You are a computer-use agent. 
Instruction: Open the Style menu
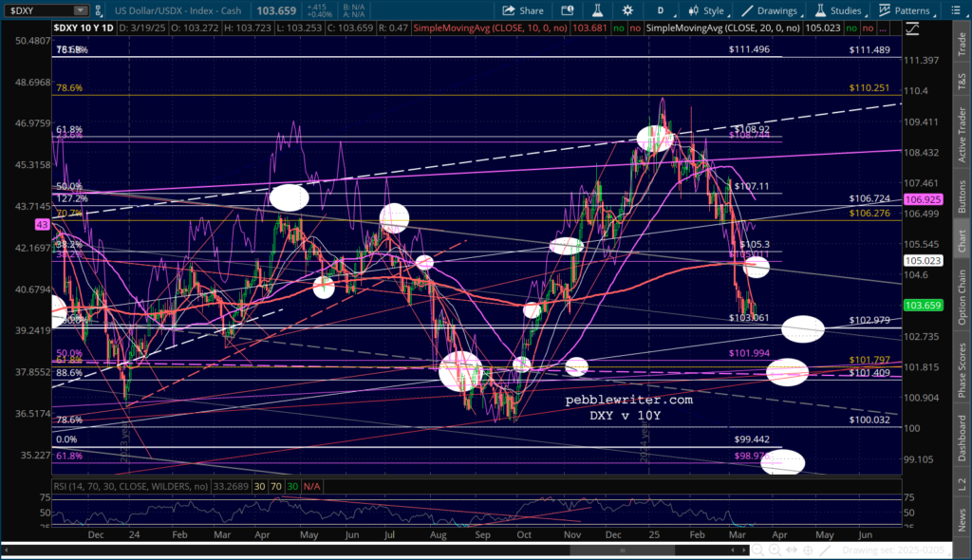[x=704, y=10]
